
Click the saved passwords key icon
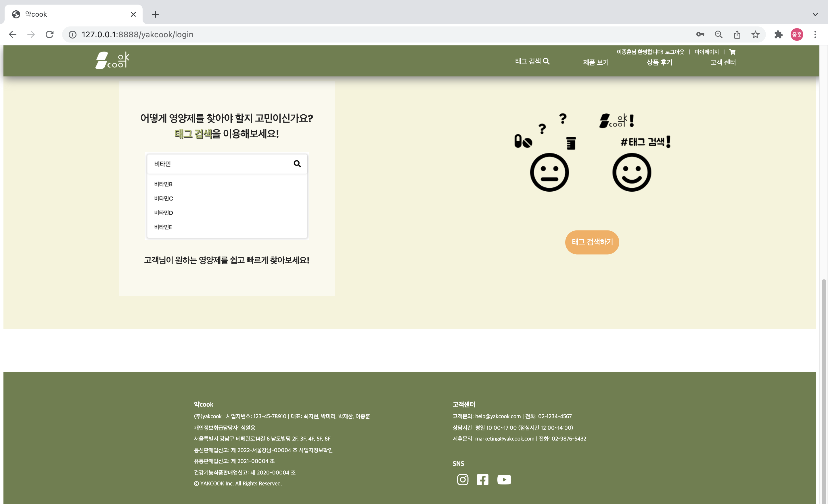pyautogui.click(x=700, y=34)
